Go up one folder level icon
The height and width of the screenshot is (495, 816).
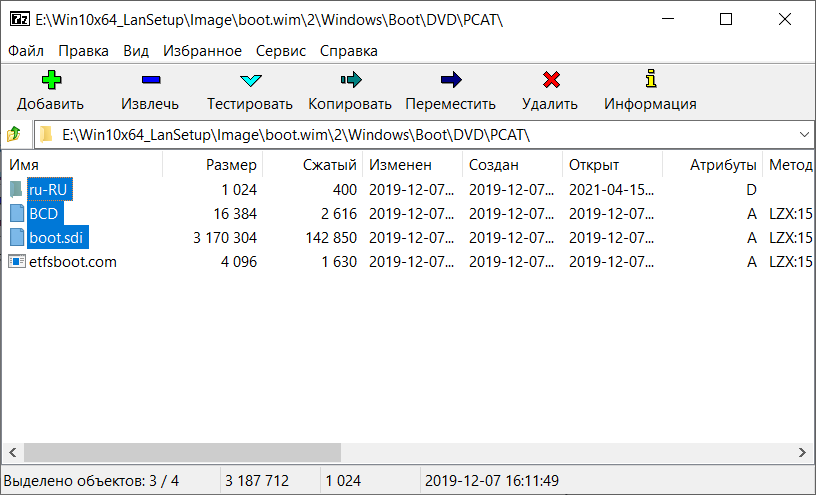(14, 134)
